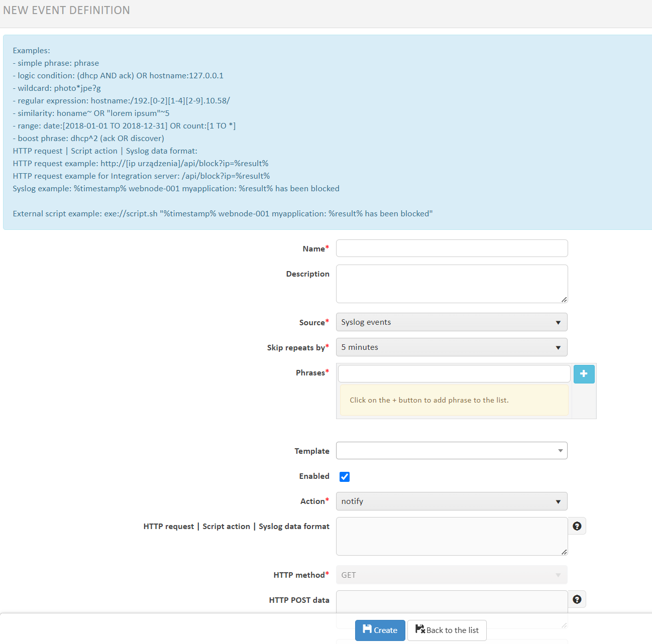Click the 'Click on the + button' hint text
This screenshot has height=644, width=652.
429,400
